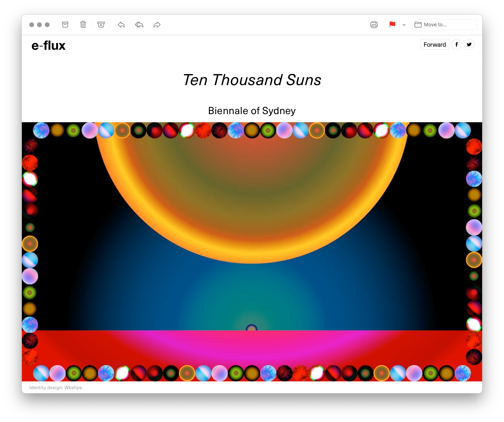Toggle the red flag on message

392,25
